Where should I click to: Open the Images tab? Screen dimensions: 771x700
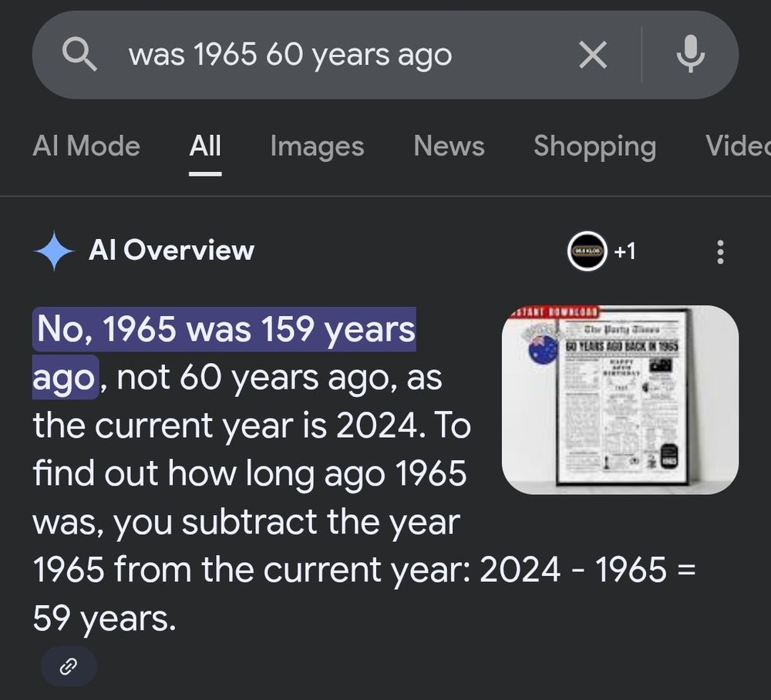[317, 146]
